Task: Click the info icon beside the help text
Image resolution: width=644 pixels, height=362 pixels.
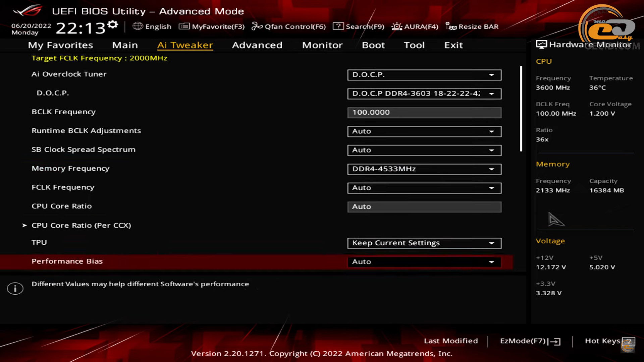Action: (x=15, y=289)
